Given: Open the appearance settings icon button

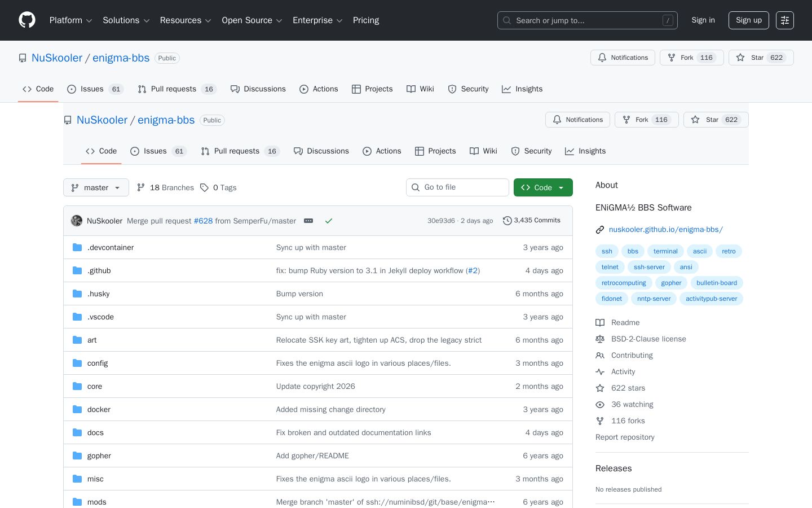Looking at the screenshot, I should tap(785, 20).
